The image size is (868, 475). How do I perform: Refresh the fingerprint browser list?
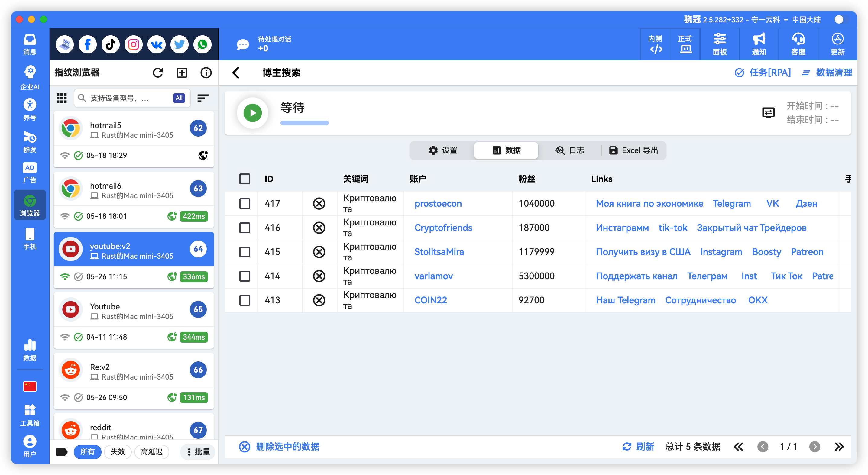(158, 73)
